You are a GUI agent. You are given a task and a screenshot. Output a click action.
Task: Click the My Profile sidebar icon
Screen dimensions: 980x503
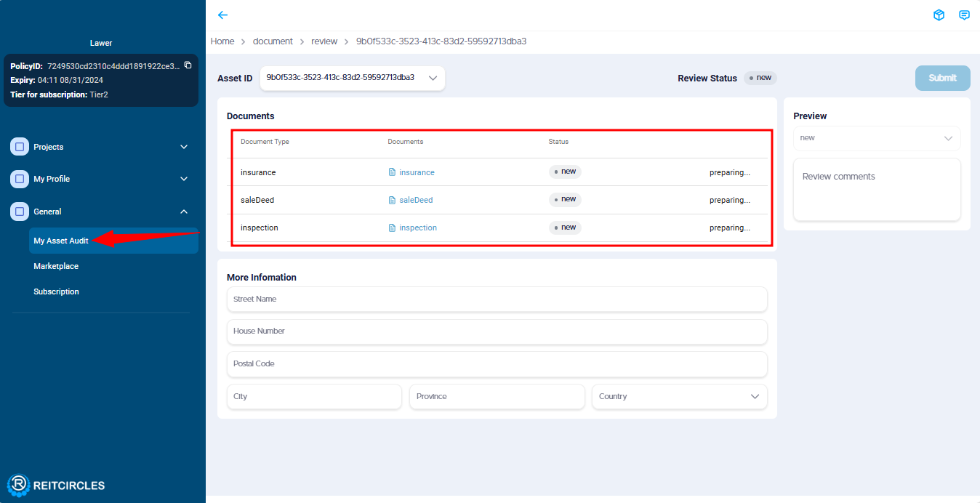[x=20, y=179]
